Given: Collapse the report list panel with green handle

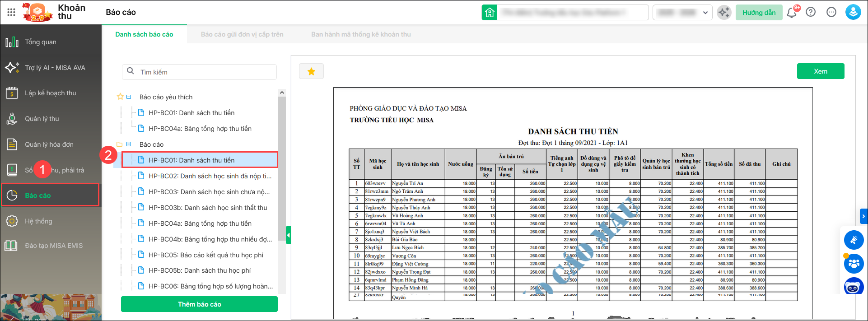Looking at the screenshot, I should [288, 235].
